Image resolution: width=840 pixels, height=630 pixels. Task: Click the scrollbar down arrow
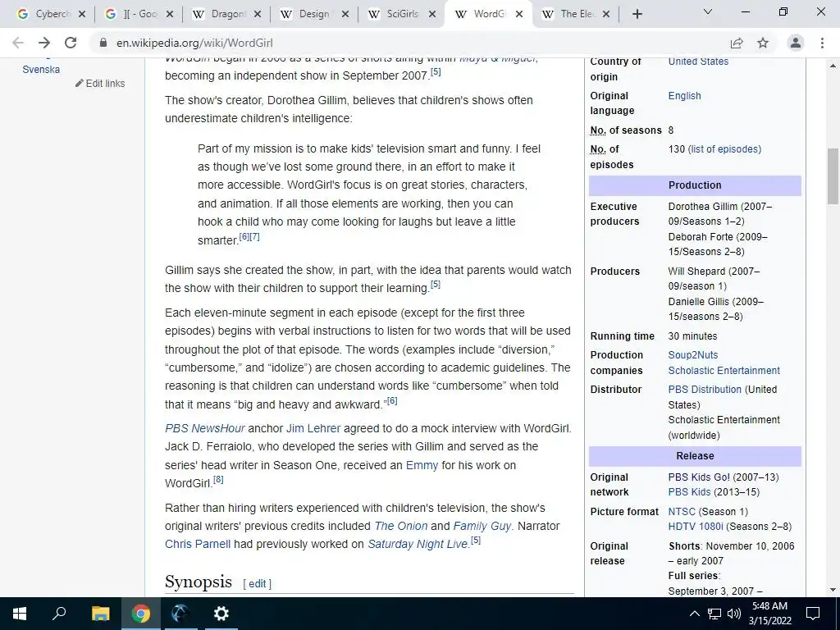[833, 590]
